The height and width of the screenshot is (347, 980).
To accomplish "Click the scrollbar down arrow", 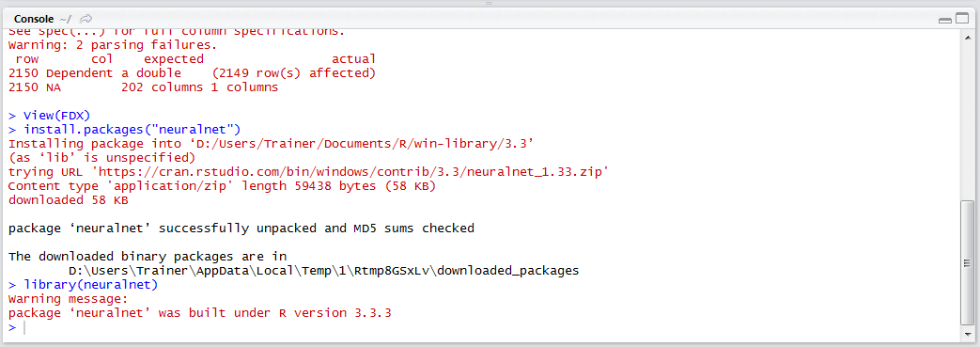I will [966, 334].
